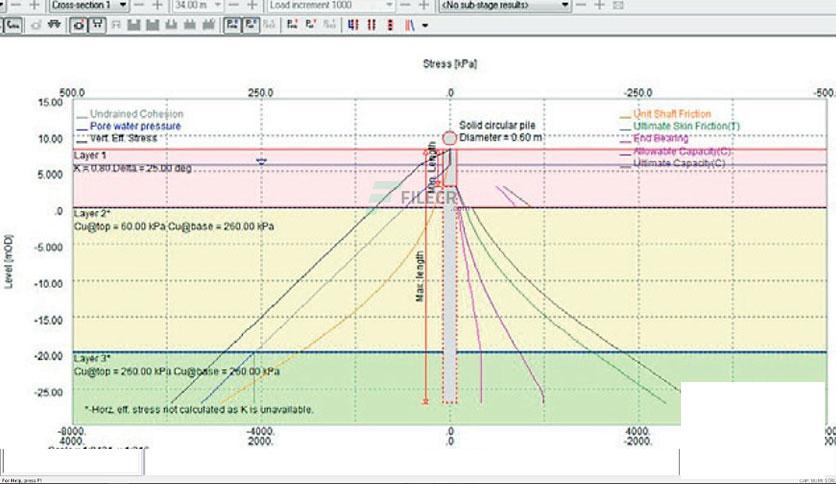Open the Load increment 1000 dropdown

pyautogui.click(x=331, y=5)
